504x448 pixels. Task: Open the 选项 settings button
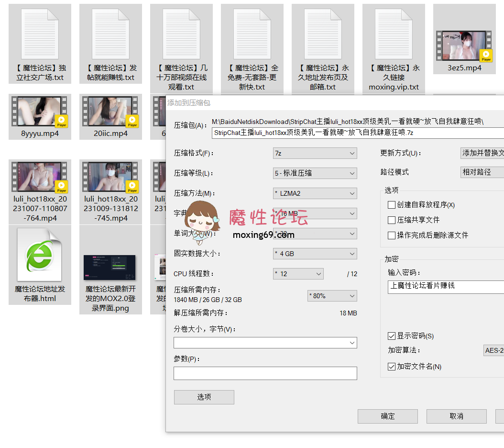pyautogui.click(x=204, y=397)
